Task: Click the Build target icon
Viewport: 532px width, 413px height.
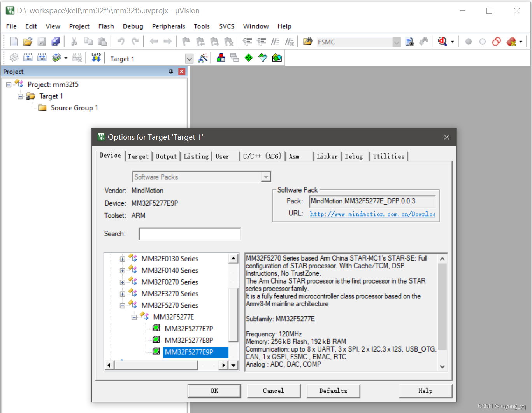Action: click(x=28, y=58)
